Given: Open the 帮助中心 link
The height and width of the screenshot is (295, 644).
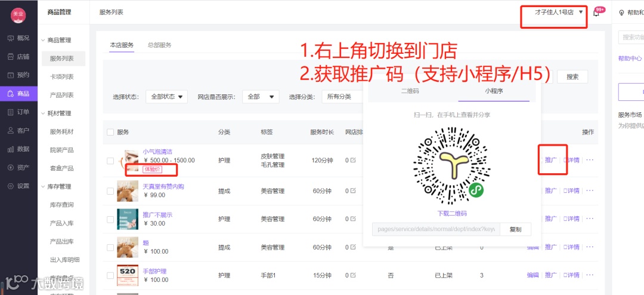Looking at the screenshot, I should pos(630,59).
